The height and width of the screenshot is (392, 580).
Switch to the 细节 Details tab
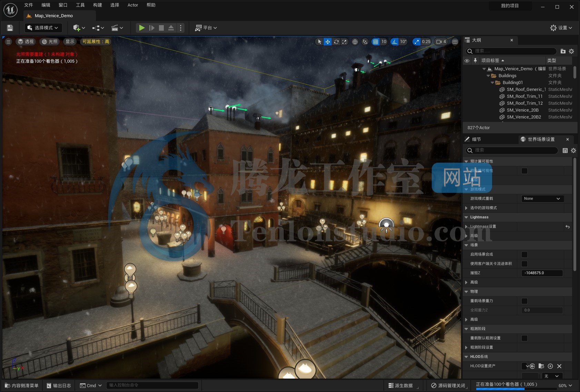point(476,140)
